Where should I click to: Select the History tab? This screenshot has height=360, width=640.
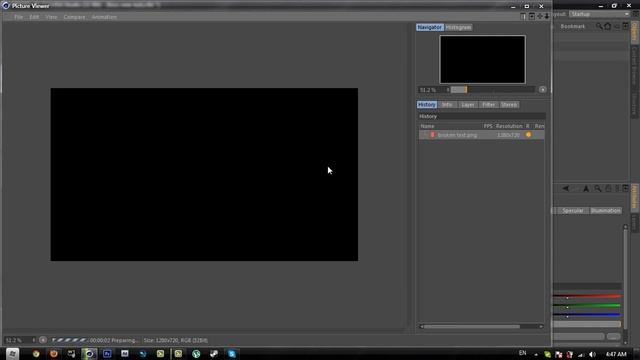[427, 105]
